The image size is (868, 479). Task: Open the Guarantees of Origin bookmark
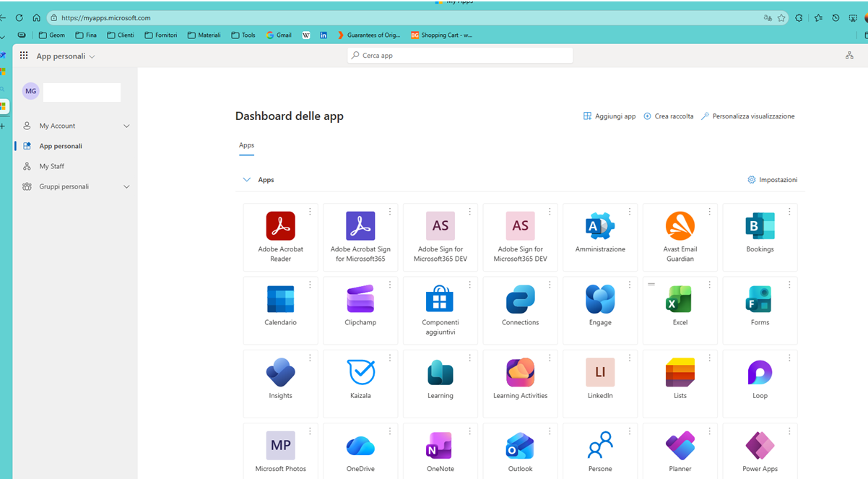click(368, 35)
